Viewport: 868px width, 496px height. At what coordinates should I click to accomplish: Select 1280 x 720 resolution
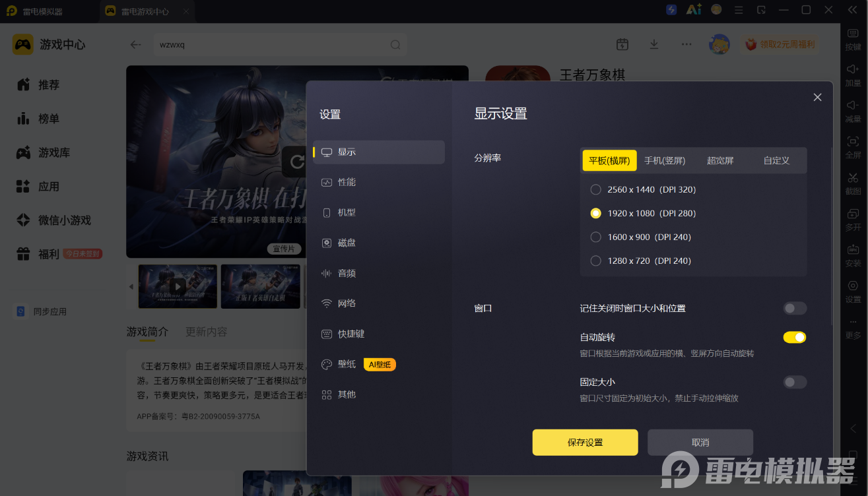coord(640,261)
